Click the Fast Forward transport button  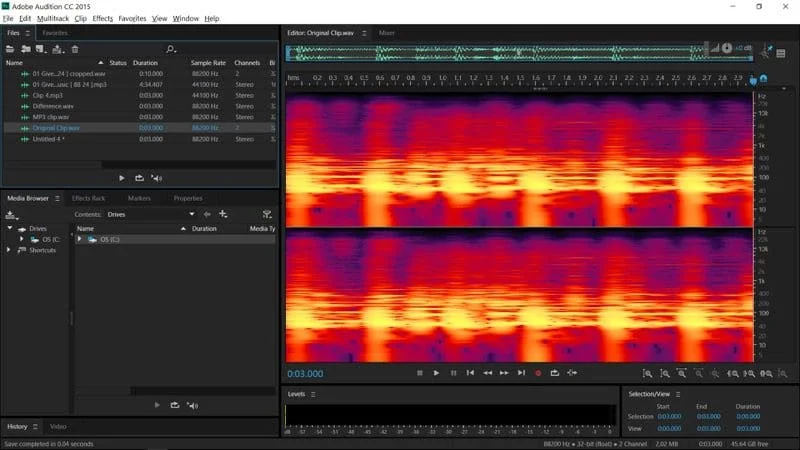click(x=504, y=373)
